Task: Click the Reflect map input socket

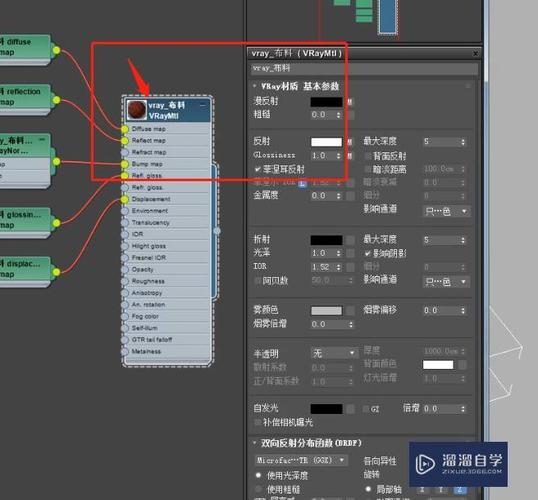Action: [125, 141]
